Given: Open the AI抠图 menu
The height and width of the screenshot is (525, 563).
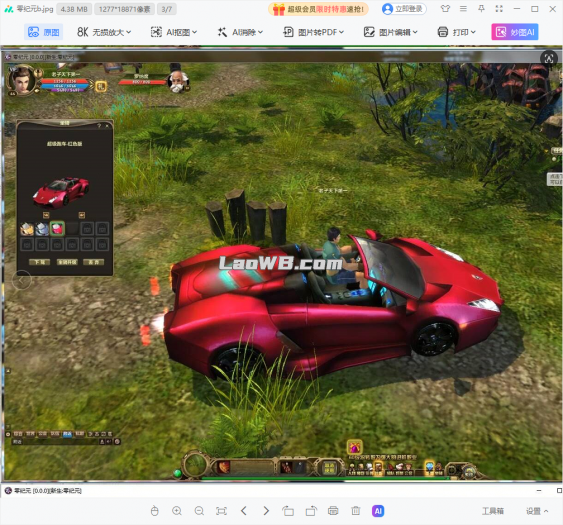Looking at the screenshot, I should [x=174, y=32].
